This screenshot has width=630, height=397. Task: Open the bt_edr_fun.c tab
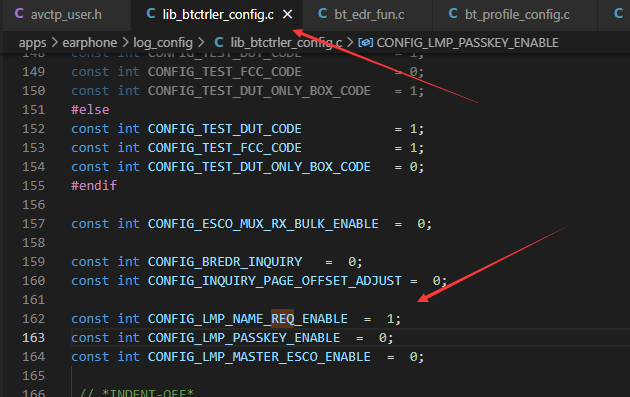[368, 14]
